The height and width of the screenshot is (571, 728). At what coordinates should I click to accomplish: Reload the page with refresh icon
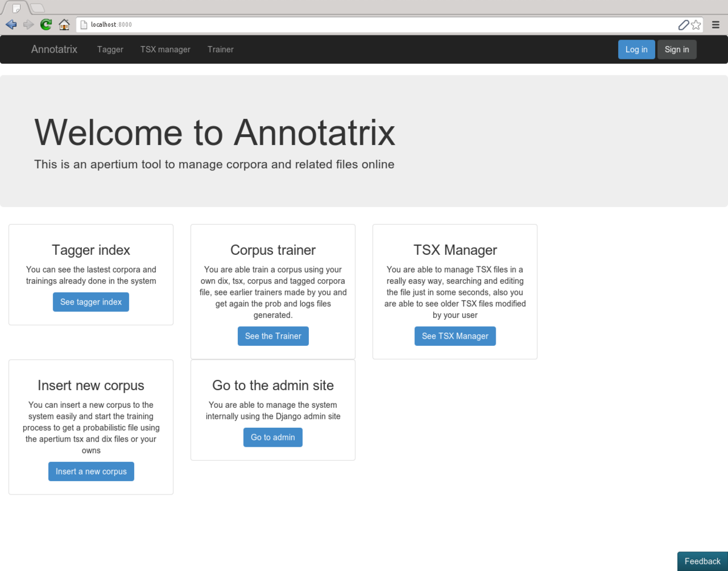(x=46, y=25)
